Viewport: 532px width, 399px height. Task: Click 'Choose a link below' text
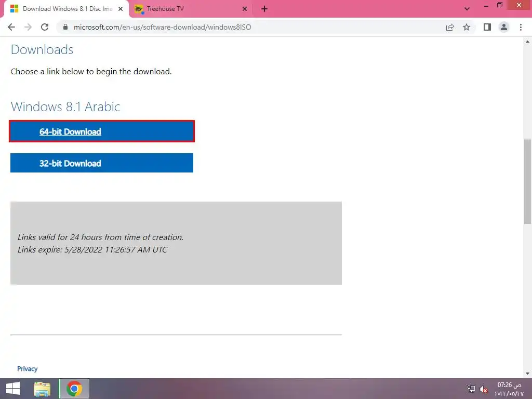point(91,72)
